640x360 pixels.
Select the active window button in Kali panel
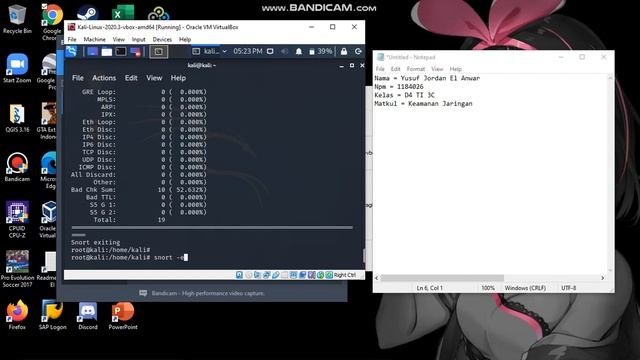coord(158,51)
